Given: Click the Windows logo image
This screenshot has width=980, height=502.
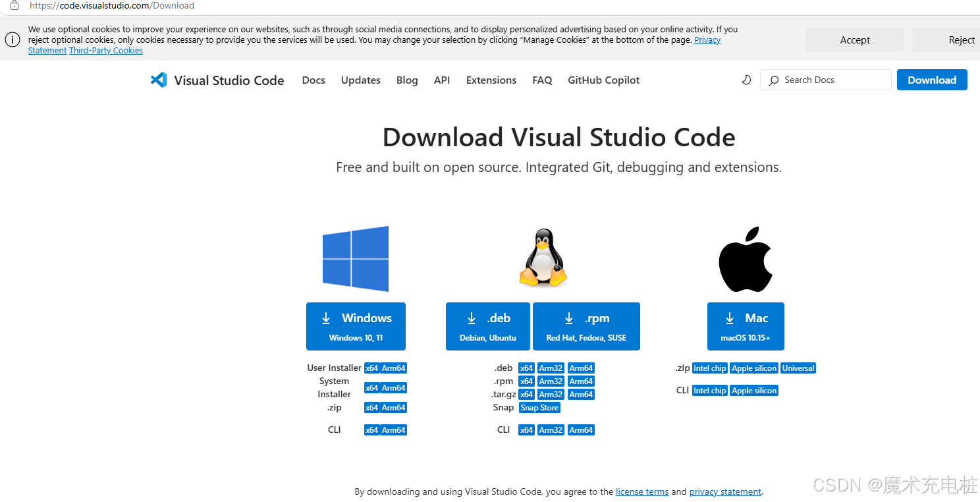Looking at the screenshot, I should pyautogui.click(x=356, y=259).
